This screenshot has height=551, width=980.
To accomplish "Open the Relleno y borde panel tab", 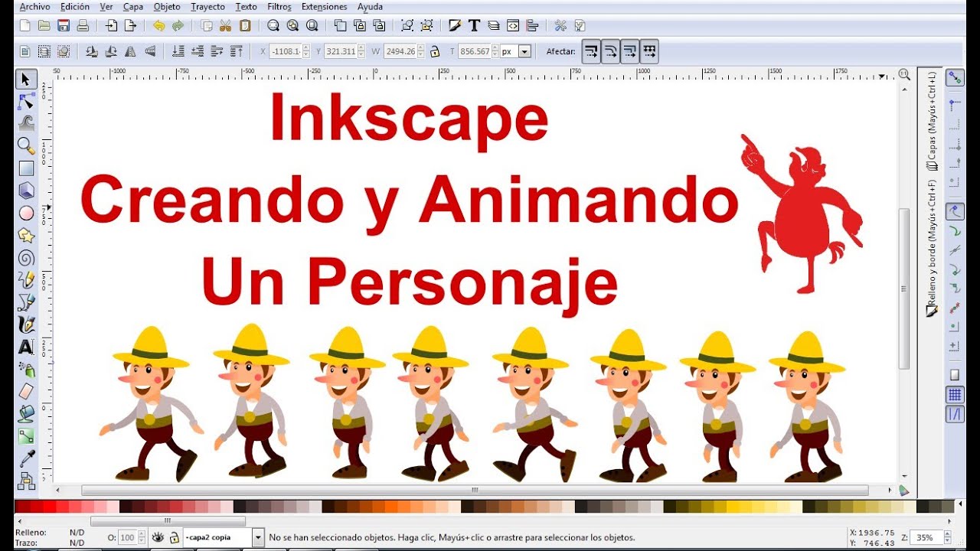I will click(x=932, y=249).
